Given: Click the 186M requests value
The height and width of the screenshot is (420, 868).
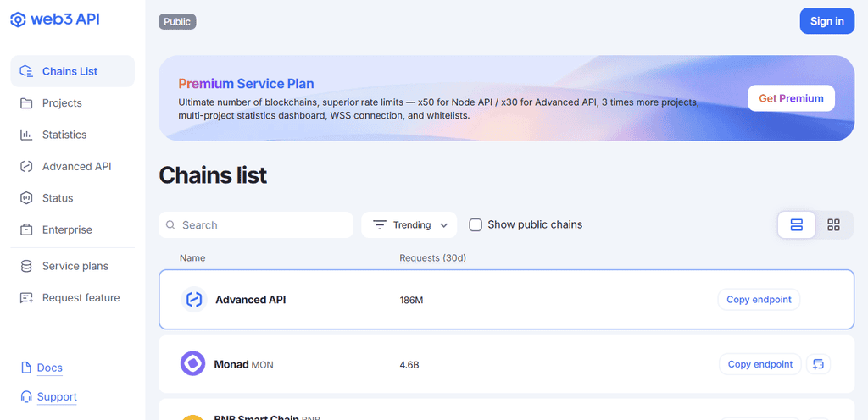Looking at the screenshot, I should tap(411, 300).
